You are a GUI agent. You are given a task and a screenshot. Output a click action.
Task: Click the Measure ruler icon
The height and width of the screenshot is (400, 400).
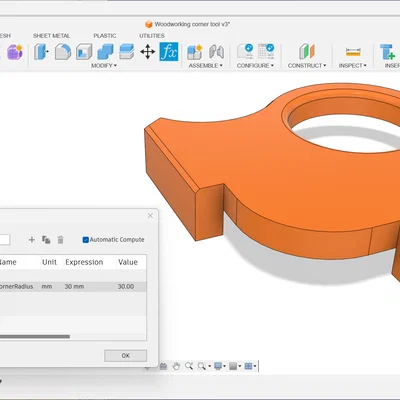[353, 52]
